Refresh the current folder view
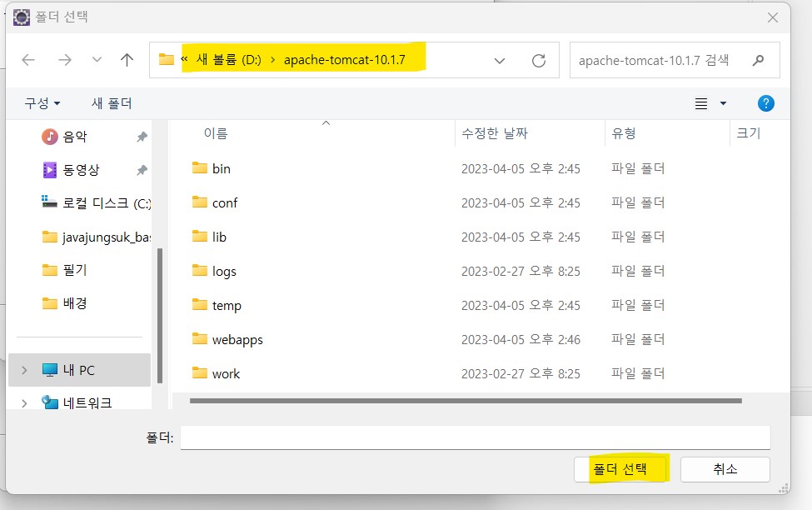This screenshot has width=812, height=510. coord(539,61)
